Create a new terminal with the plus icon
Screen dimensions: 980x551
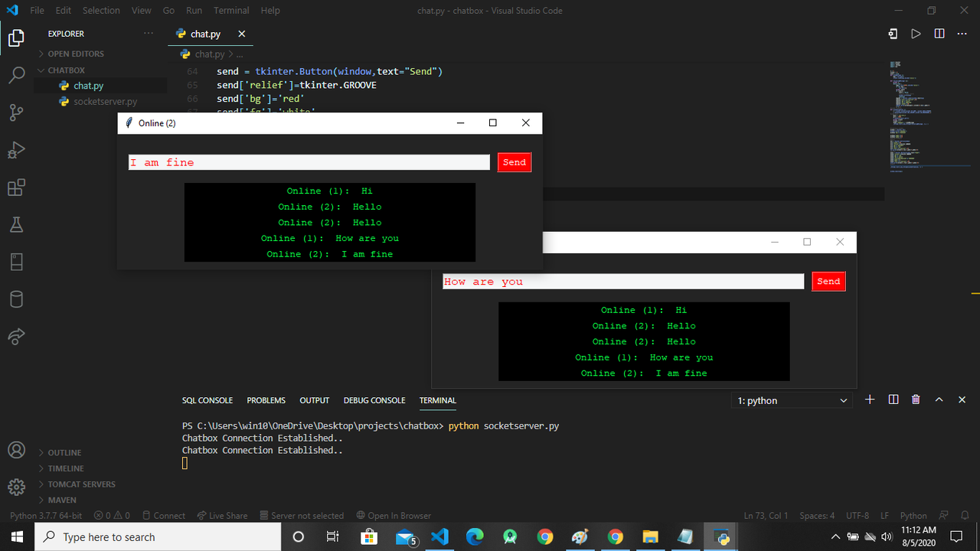(x=870, y=399)
